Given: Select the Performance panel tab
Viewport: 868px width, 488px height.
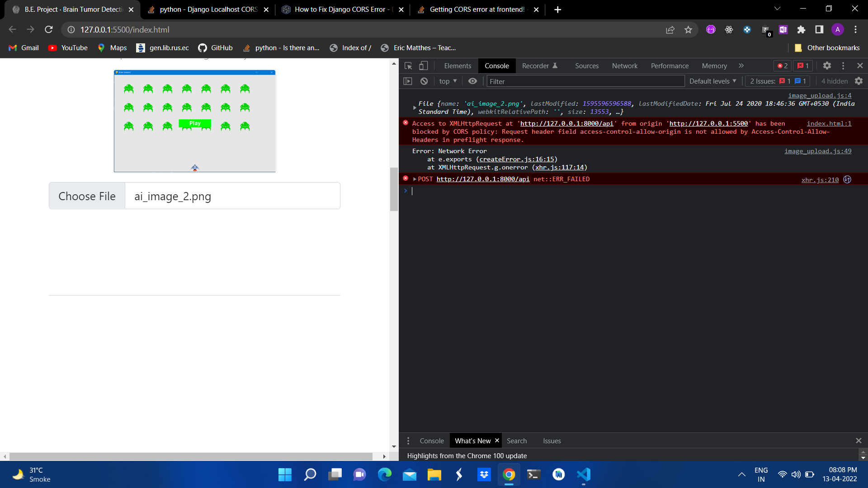Looking at the screenshot, I should (669, 66).
